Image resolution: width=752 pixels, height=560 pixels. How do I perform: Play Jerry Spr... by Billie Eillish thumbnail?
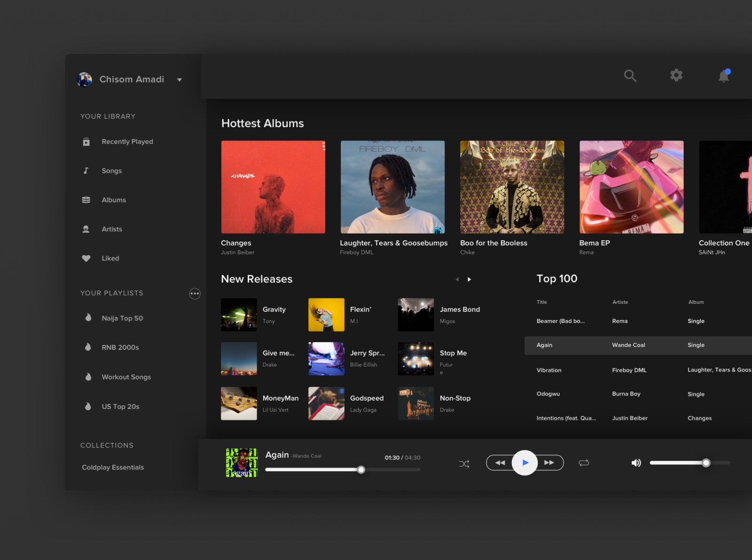pos(326,359)
